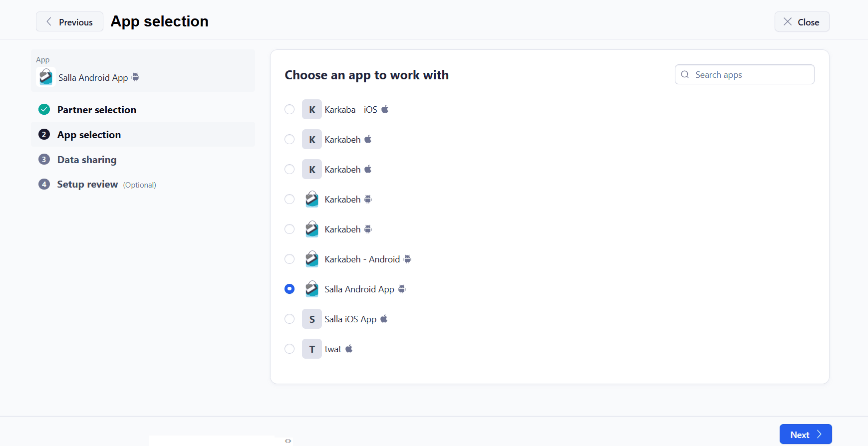Click the T avatar for twat app
Viewport: 868px width, 446px height.
(x=311, y=349)
